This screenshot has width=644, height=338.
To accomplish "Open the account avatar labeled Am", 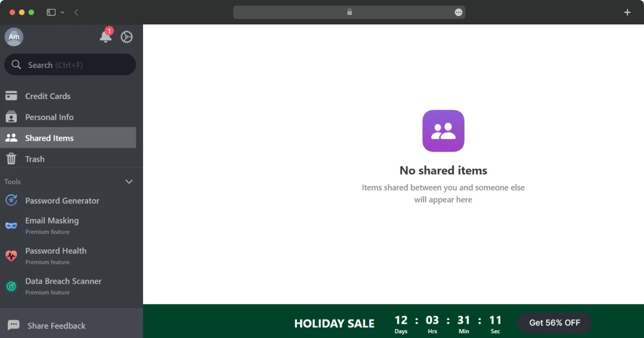I will pos(14,37).
